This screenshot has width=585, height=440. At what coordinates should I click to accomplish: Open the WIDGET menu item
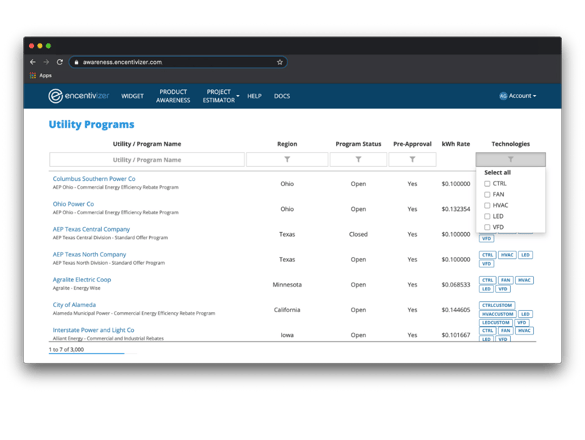[132, 96]
